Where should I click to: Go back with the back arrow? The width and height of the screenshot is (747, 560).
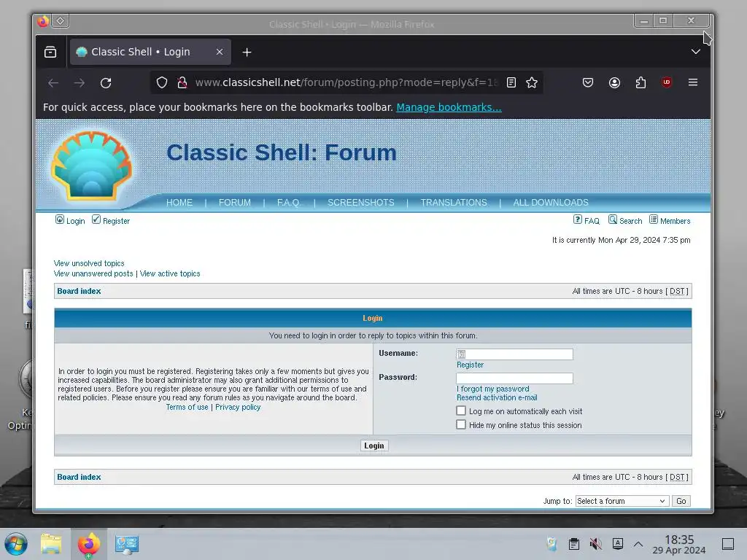53,83
